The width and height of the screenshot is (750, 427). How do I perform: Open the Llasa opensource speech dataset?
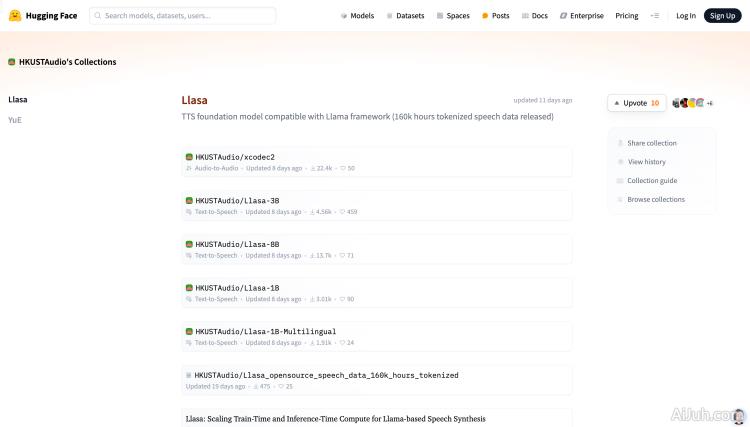327,375
